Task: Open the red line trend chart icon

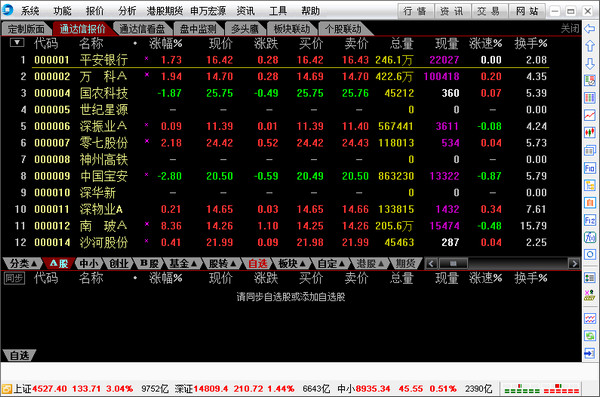Action: tap(590, 115)
